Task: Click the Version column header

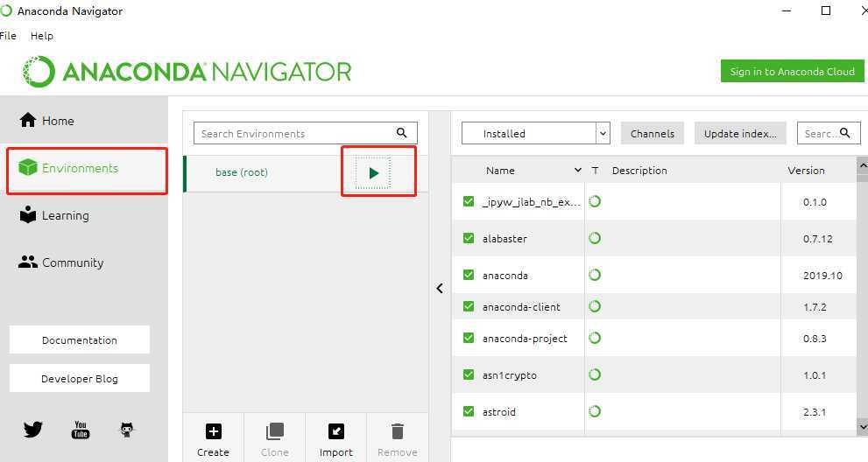Action: click(x=806, y=171)
